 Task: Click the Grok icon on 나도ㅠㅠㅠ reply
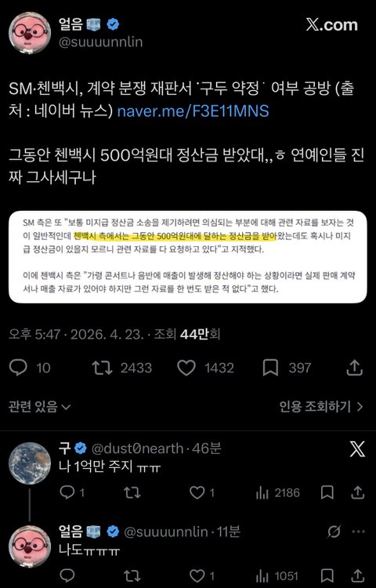click(x=333, y=532)
